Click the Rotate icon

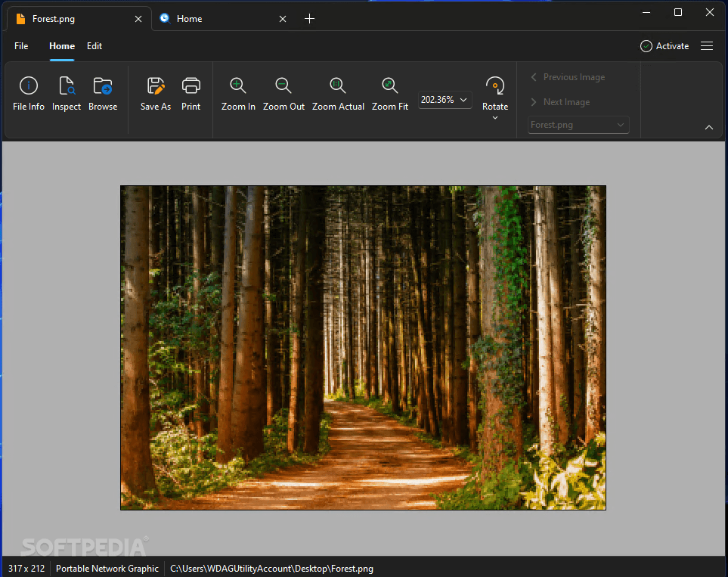(495, 86)
